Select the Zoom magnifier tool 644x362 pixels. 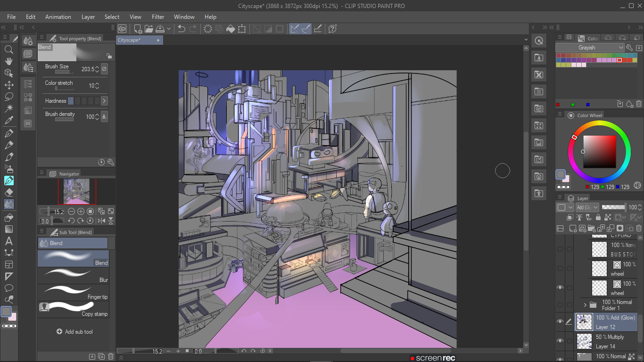8,49
